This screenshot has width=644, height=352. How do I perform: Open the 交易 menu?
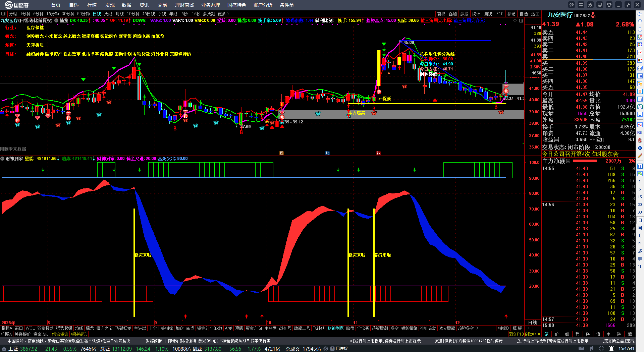tap(162, 5)
